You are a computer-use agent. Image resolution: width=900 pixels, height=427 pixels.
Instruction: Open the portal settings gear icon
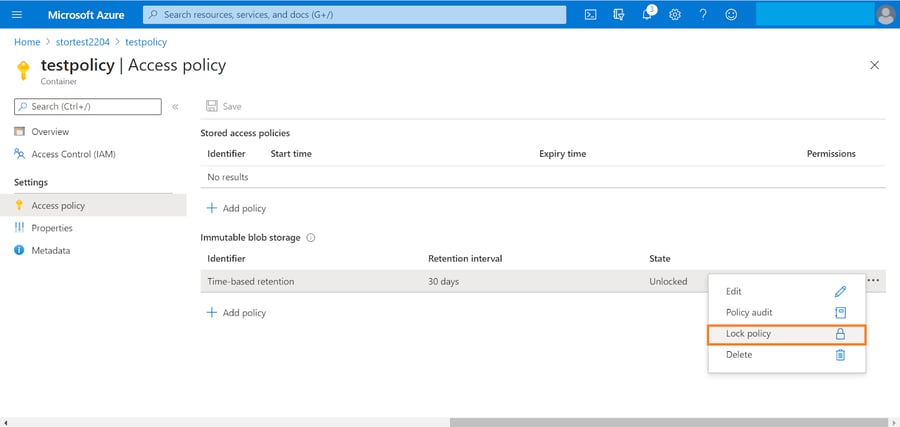coord(675,15)
